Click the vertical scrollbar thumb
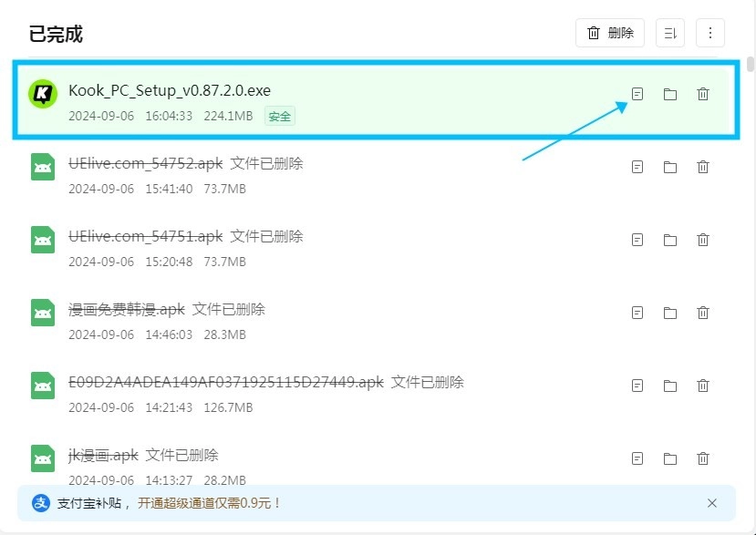Screen dimensions: 756x535 751,64
